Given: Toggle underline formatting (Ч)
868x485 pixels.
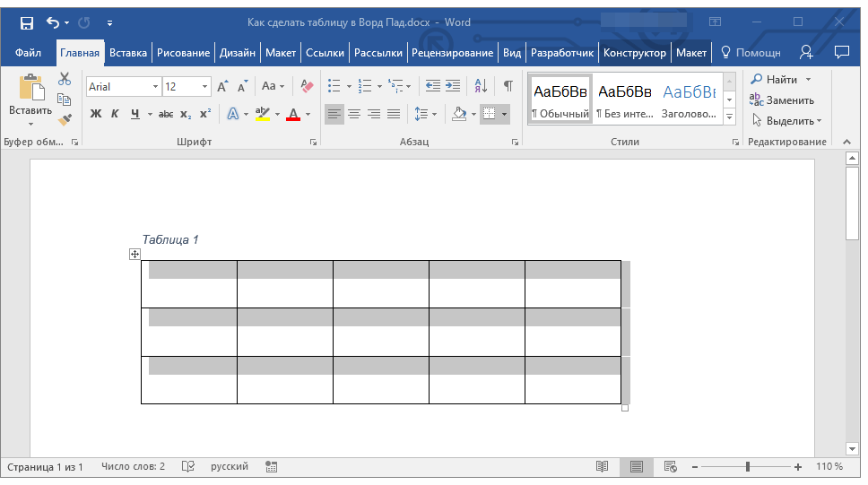Looking at the screenshot, I should tap(135, 114).
